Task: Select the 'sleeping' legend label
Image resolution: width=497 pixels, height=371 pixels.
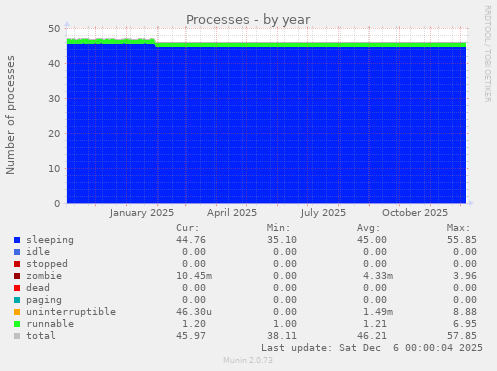Action: click(x=50, y=240)
